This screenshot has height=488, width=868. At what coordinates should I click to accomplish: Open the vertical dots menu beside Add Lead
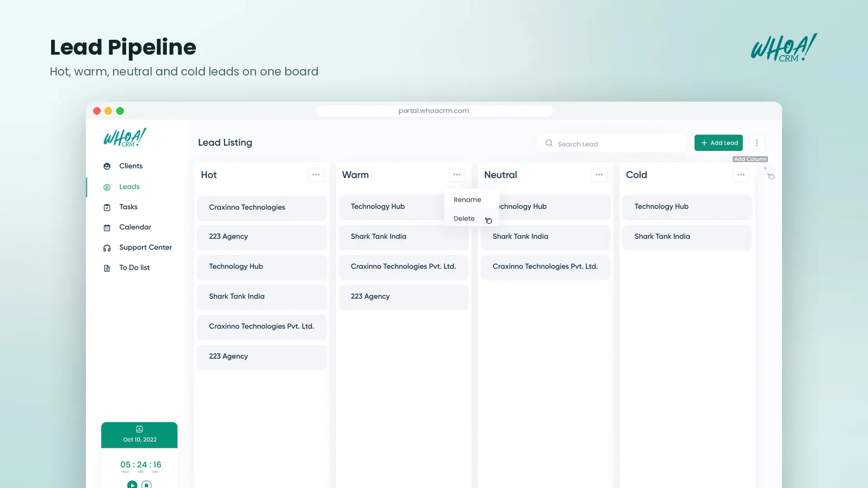(757, 143)
